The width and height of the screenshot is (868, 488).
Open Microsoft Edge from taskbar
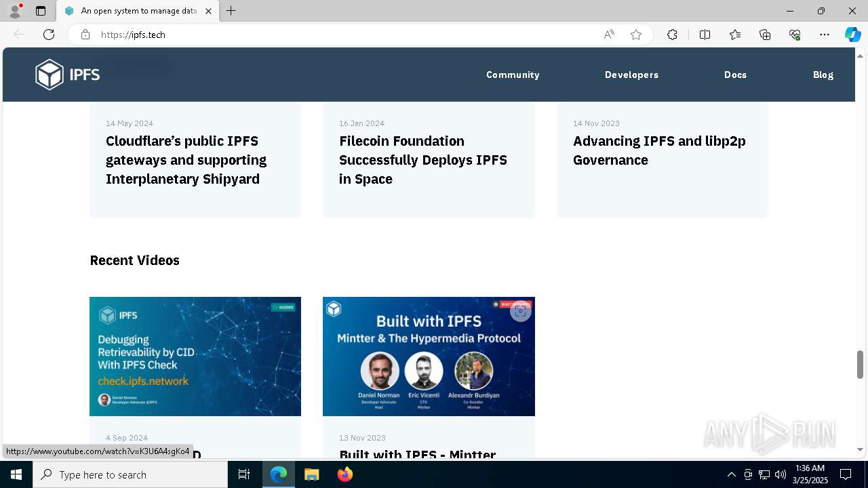click(x=279, y=474)
